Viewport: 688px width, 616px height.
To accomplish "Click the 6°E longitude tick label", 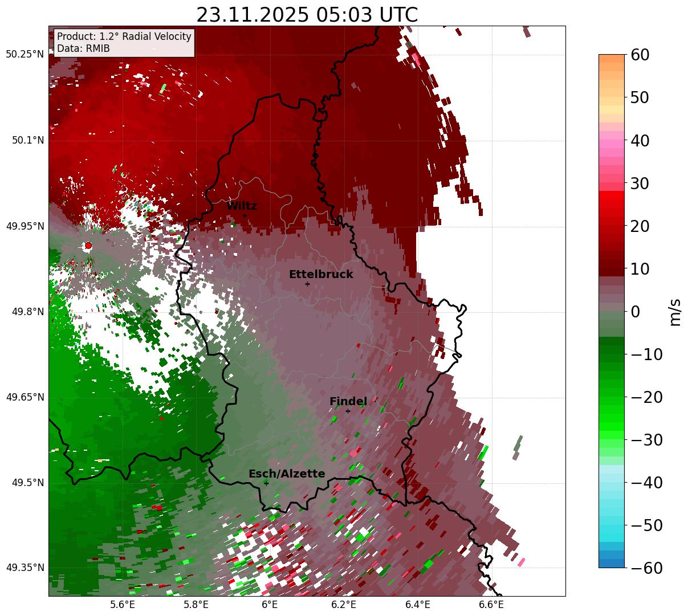I will 270,605.
